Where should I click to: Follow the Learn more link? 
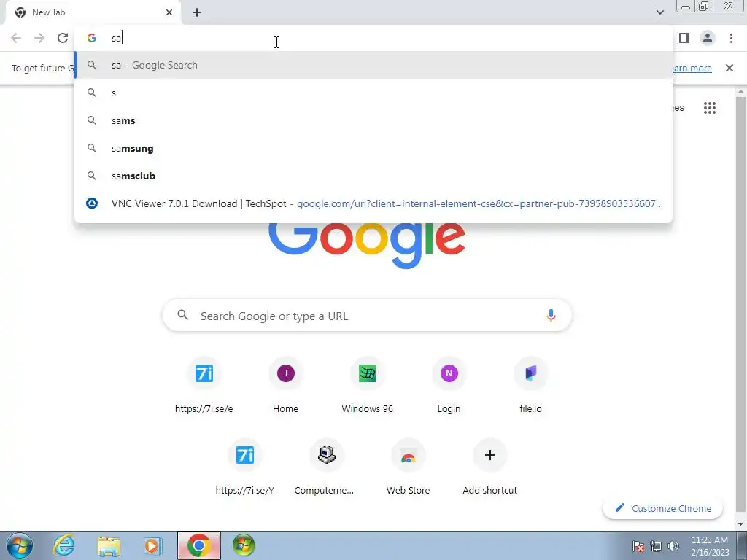click(x=692, y=68)
